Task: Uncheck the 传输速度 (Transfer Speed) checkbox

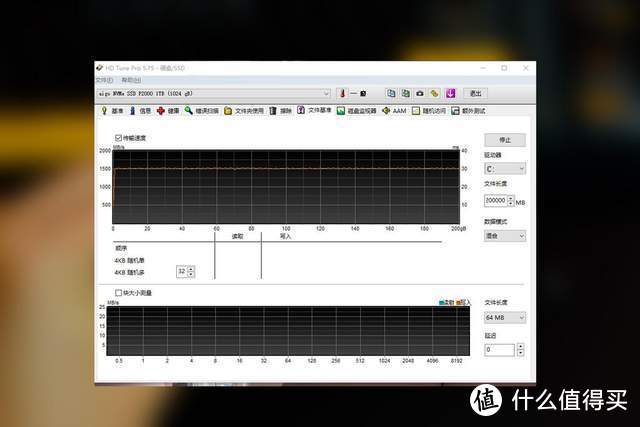Action: point(119,138)
